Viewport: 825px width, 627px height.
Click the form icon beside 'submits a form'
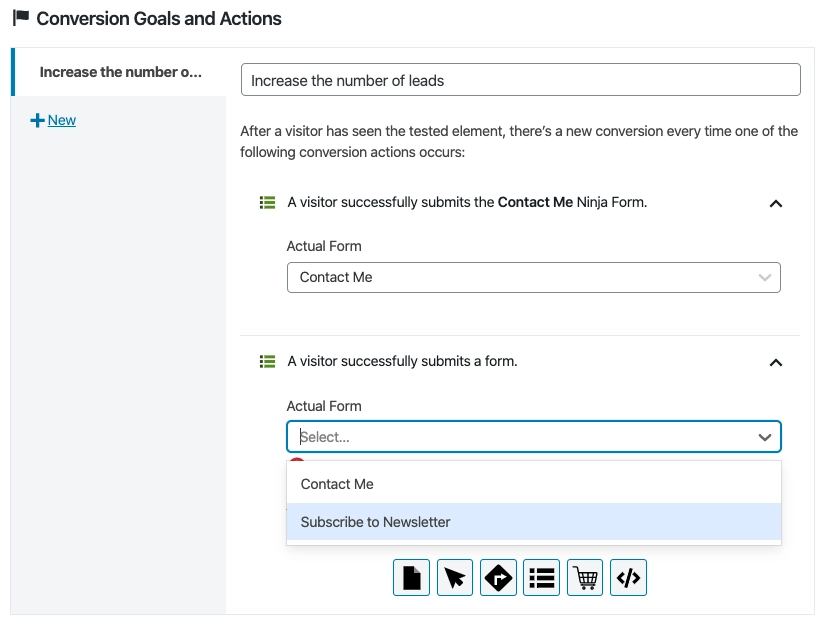(x=267, y=361)
